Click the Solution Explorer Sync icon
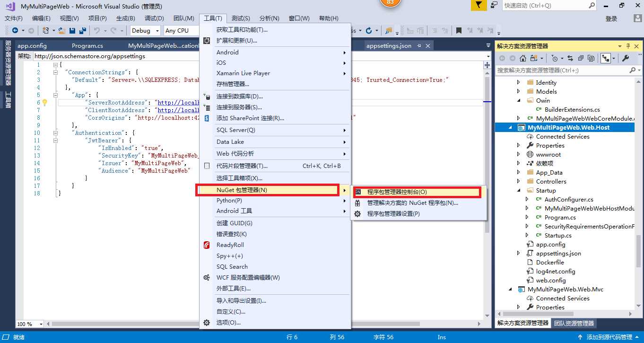The image size is (644, 343). tap(570, 58)
